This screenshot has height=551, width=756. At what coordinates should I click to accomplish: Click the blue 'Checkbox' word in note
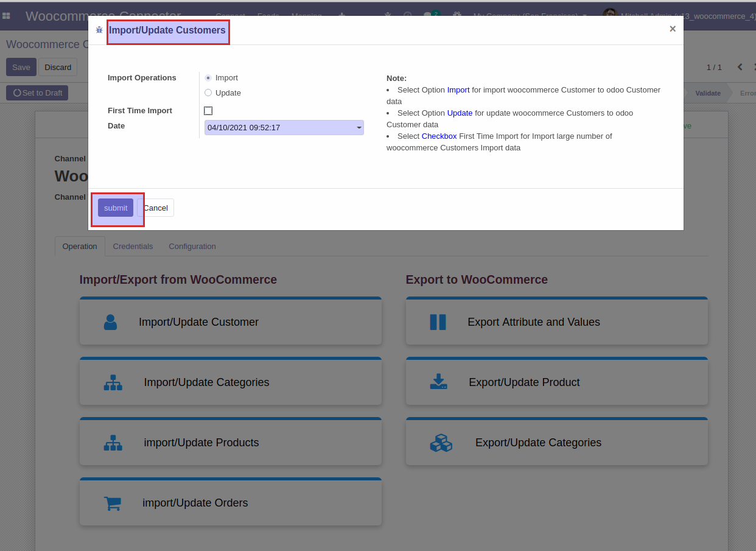tap(439, 136)
